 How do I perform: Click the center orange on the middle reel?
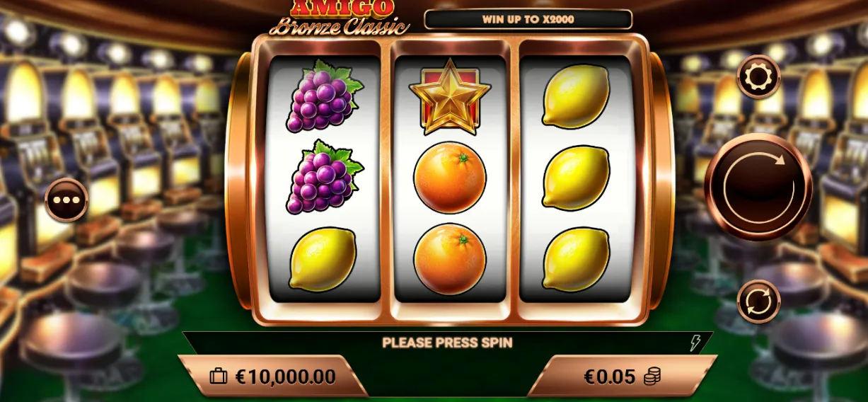click(x=450, y=178)
